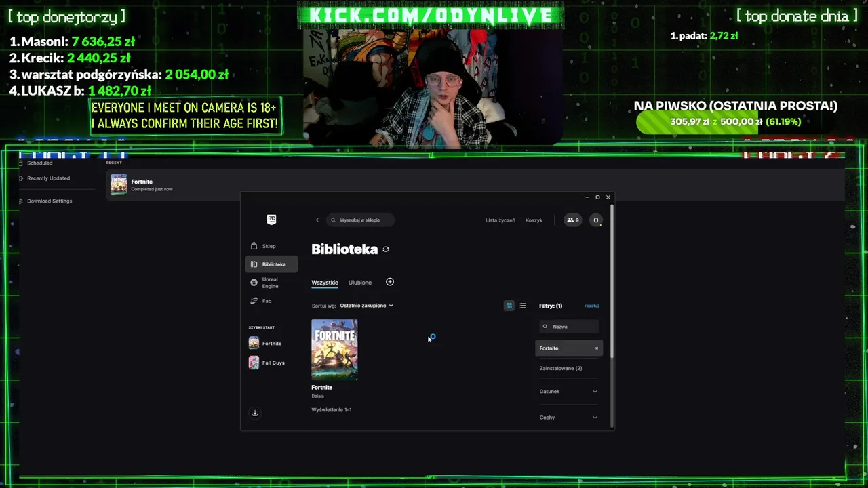Click the Fortnite quick launch label
Viewport: 868px width, 488px height.
(272, 344)
